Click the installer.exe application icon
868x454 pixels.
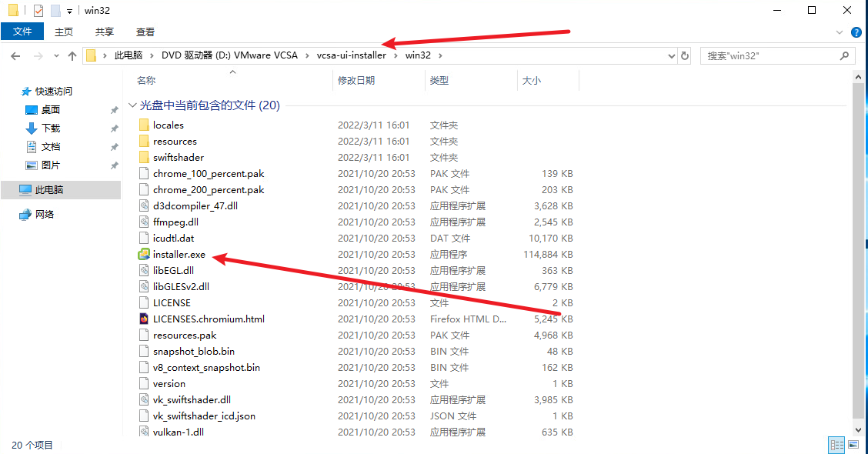[x=143, y=255]
